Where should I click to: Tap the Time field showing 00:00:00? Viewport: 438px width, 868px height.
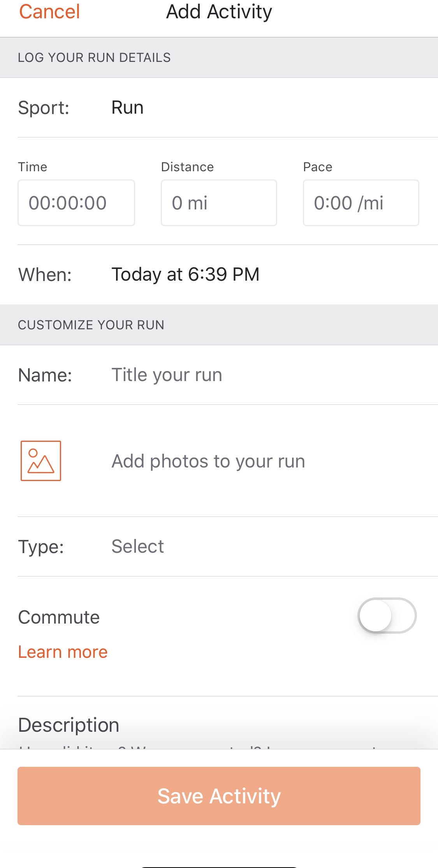click(x=76, y=203)
